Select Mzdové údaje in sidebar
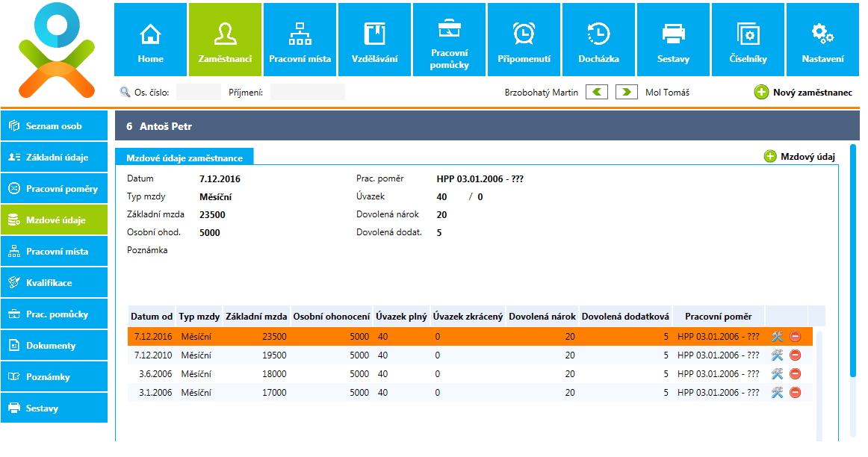The image size is (868, 457). [55, 220]
